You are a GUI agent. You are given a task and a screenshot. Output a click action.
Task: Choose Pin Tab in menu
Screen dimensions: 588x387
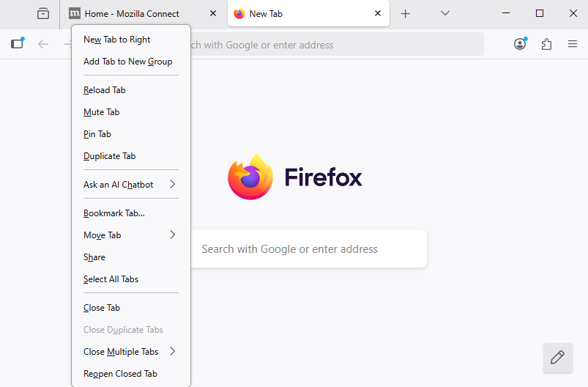point(131,134)
